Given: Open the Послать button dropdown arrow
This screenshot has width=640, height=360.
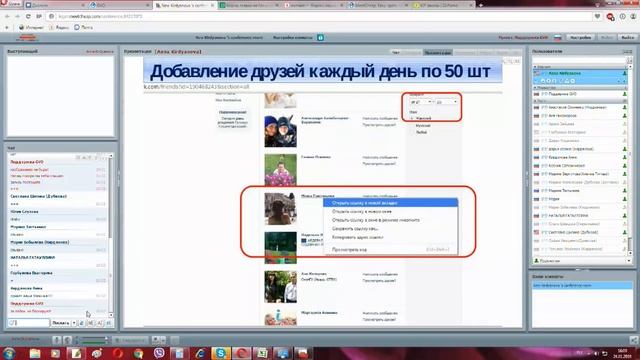Looking at the screenshot, I should 74,323.
